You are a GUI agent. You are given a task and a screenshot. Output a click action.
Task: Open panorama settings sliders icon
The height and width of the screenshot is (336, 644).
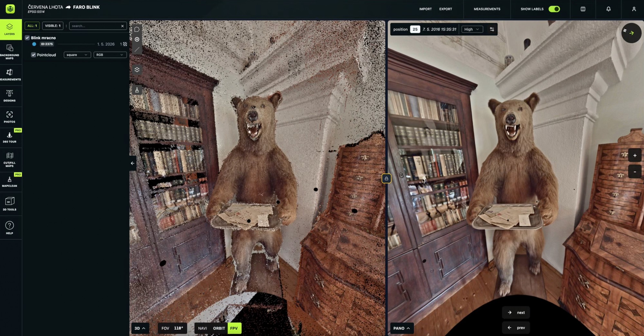492,29
